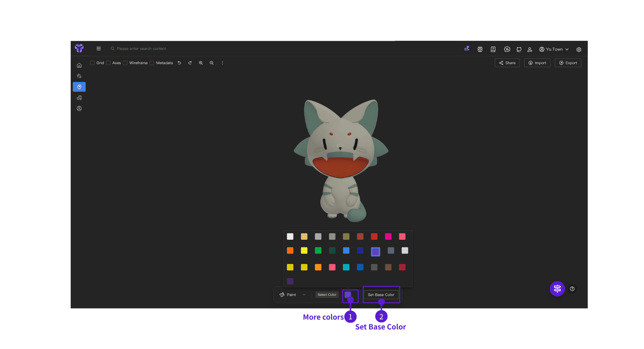Click the Set Base Color button
Viewport: 644px width, 349px height.
[381, 295]
